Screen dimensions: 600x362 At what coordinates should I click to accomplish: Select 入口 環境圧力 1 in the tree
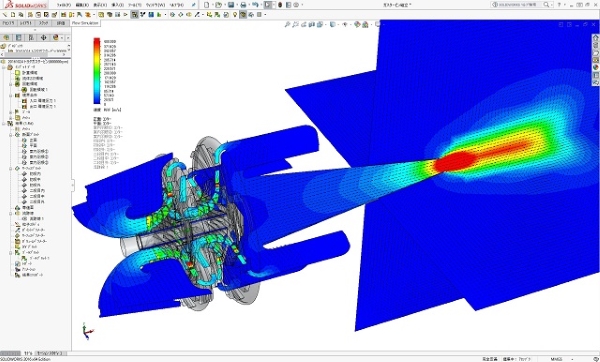pos(42,101)
